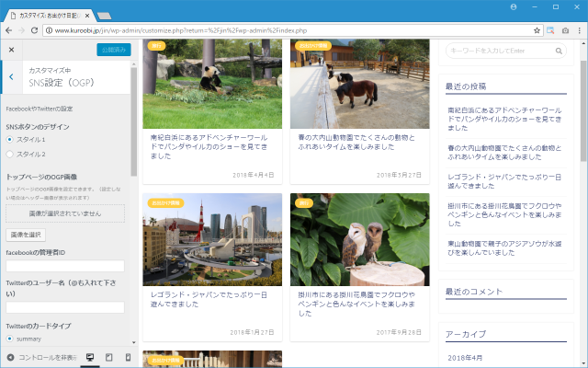Click the customizer panel scrollbar thumb

pos(134,121)
